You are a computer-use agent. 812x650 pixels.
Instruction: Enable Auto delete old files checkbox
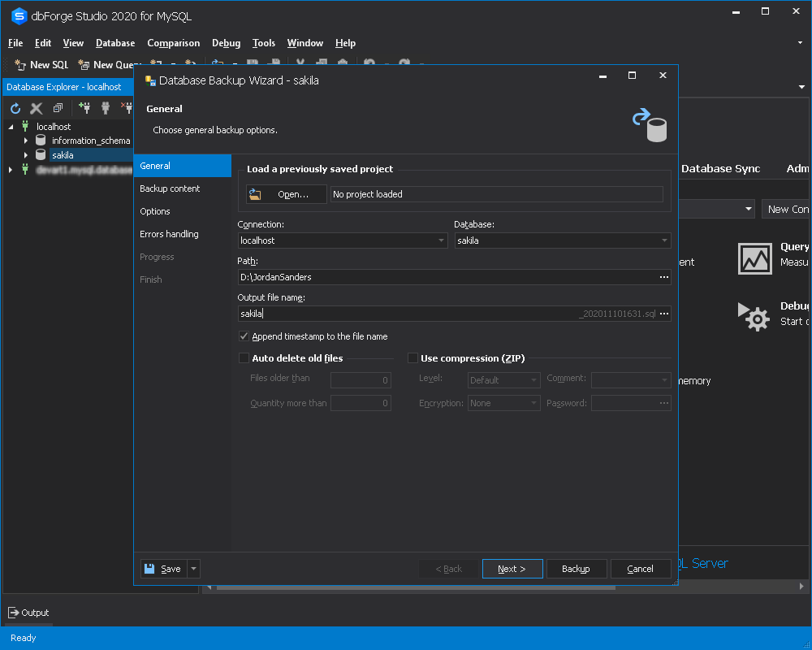(244, 357)
